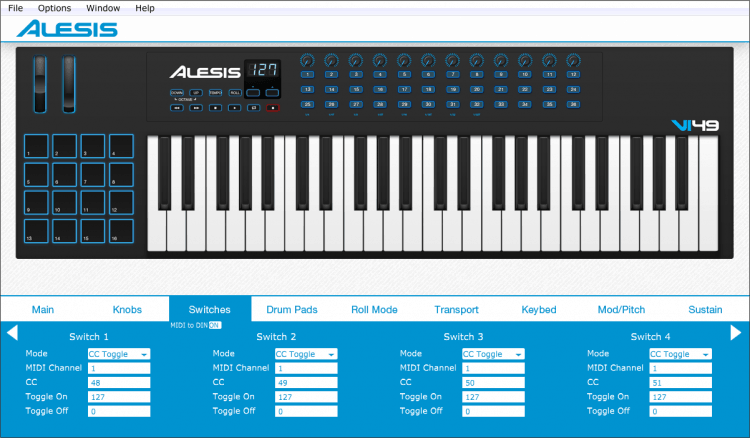Toggle keyboard switch button 18

click(428, 89)
